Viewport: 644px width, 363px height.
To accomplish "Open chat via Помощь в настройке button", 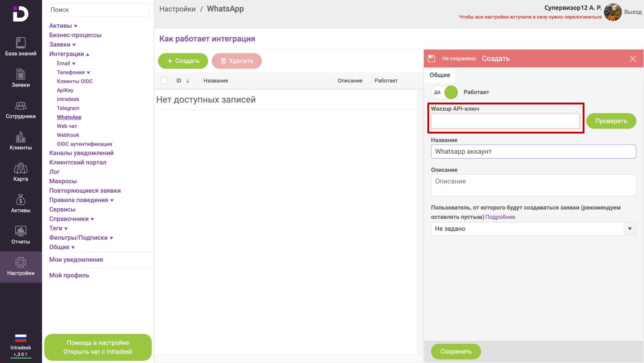I will click(98, 347).
